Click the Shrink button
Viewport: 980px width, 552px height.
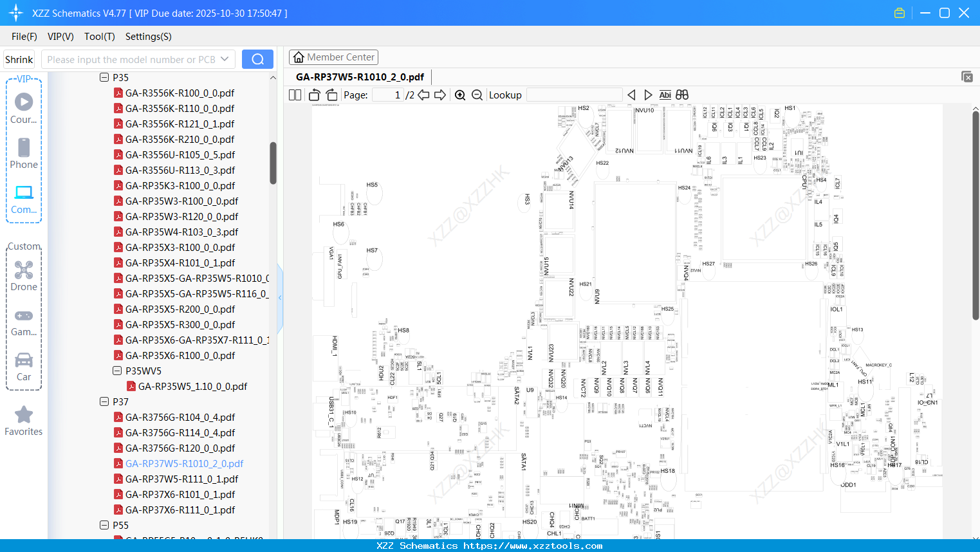click(19, 59)
